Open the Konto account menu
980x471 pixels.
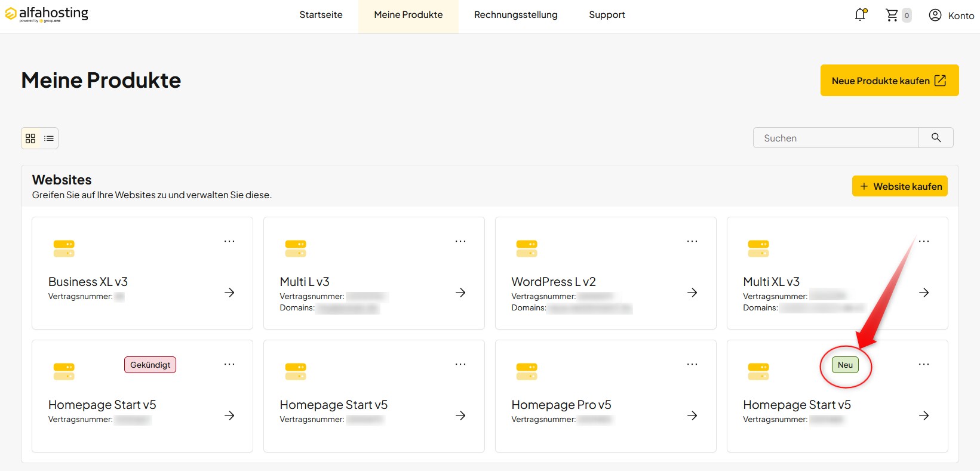point(951,16)
